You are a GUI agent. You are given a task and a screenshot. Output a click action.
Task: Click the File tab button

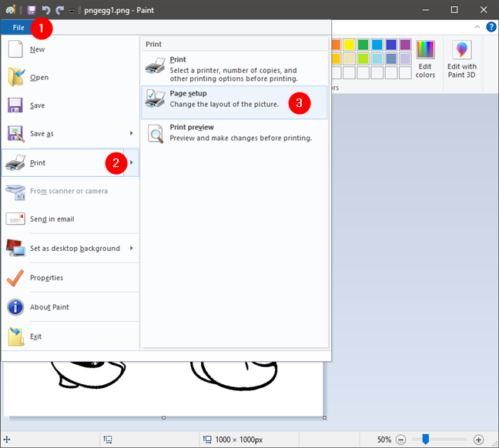click(18, 28)
